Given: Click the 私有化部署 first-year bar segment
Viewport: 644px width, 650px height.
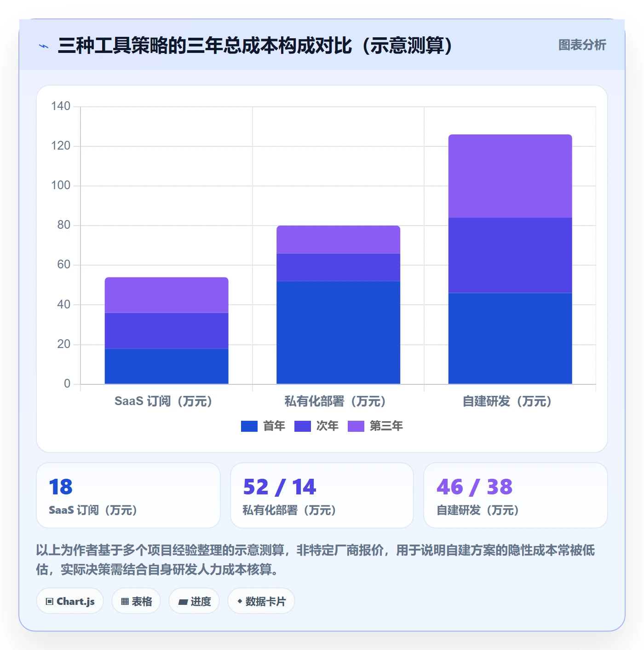Looking at the screenshot, I should (x=338, y=332).
